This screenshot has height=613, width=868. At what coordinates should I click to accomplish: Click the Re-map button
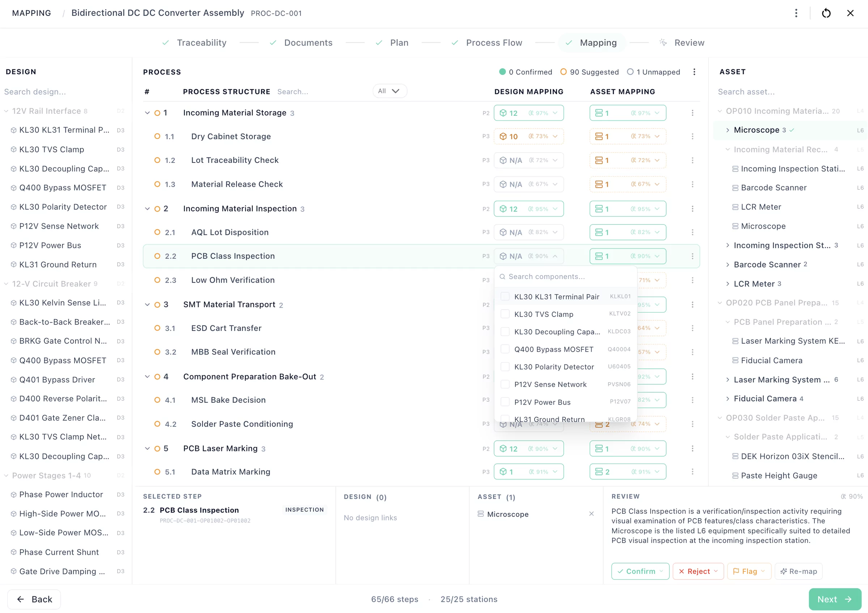tap(799, 571)
